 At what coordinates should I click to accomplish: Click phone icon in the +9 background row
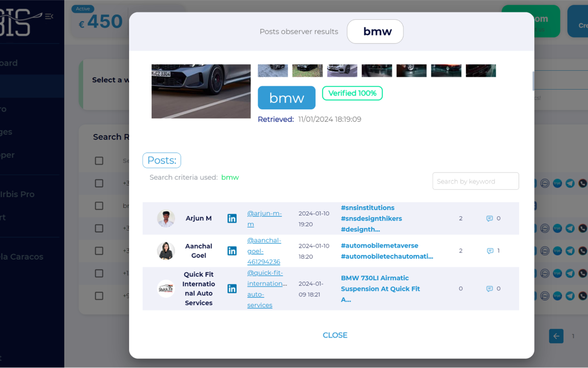coord(583,296)
